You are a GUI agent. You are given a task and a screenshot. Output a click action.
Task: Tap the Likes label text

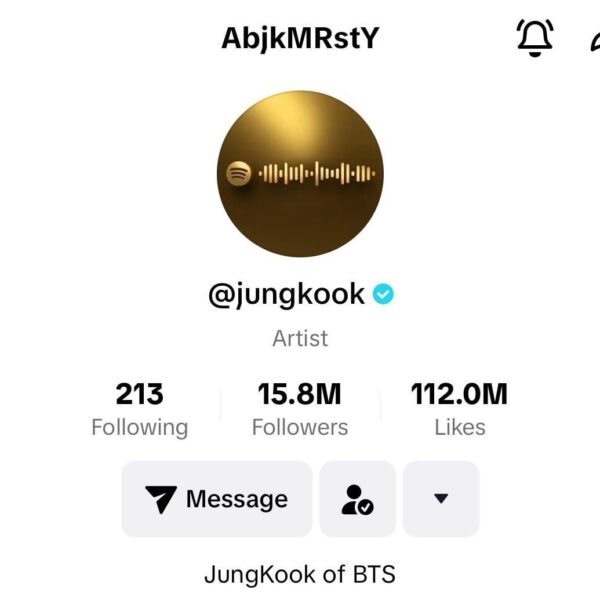pyautogui.click(x=460, y=427)
